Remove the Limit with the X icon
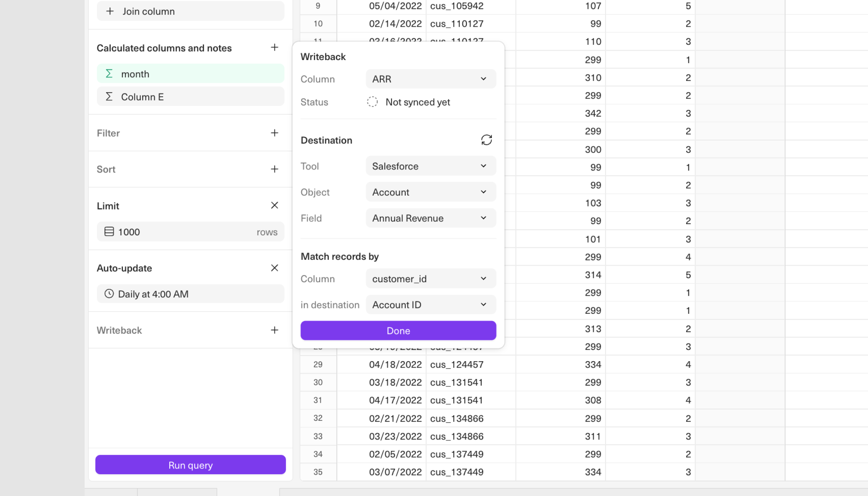The height and width of the screenshot is (496, 868). click(x=275, y=205)
